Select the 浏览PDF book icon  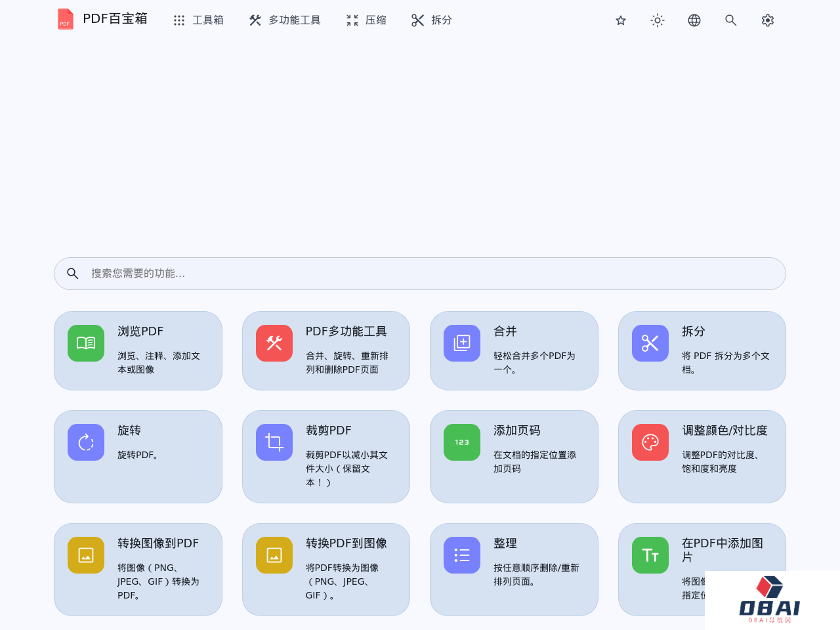85,343
